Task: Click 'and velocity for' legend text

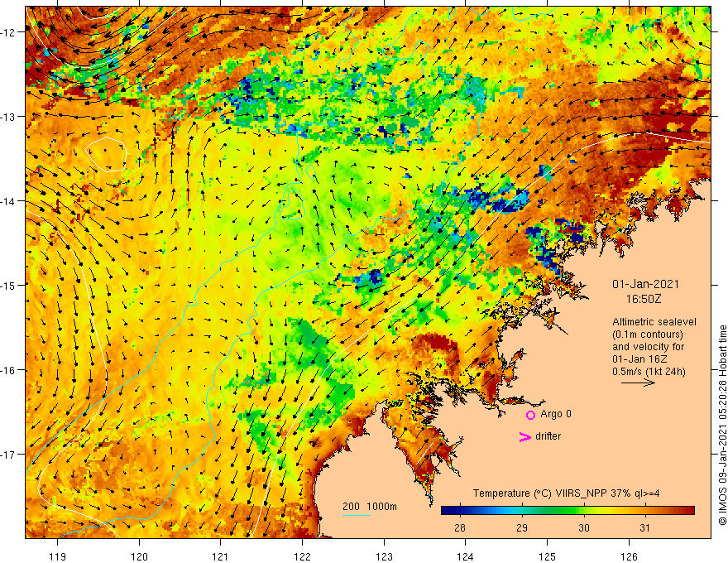Action: [648, 347]
